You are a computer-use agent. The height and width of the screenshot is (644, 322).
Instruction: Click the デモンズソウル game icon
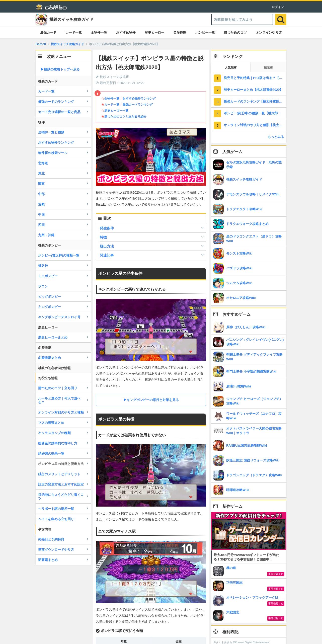[218, 194]
